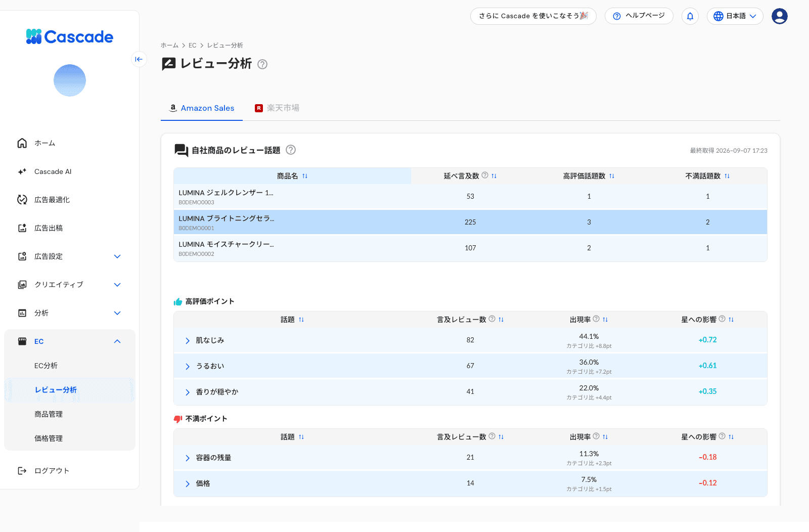This screenshot has height=532, width=809.
Task: Click -0.18 star impact value
Action: tap(707, 457)
